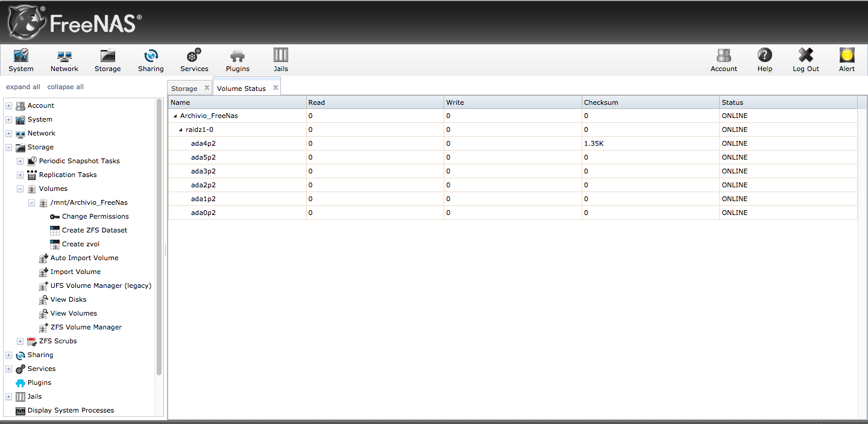Image resolution: width=868 pixels, height=424 pixels.
Task: Sort by the Write column header
Action: (512, 102)
